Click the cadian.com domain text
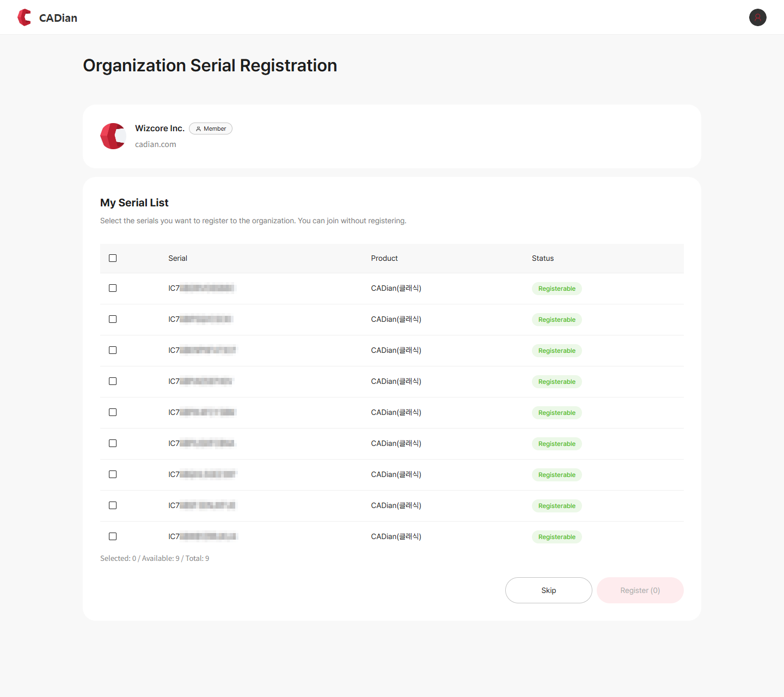 click(x=156, y=144)
